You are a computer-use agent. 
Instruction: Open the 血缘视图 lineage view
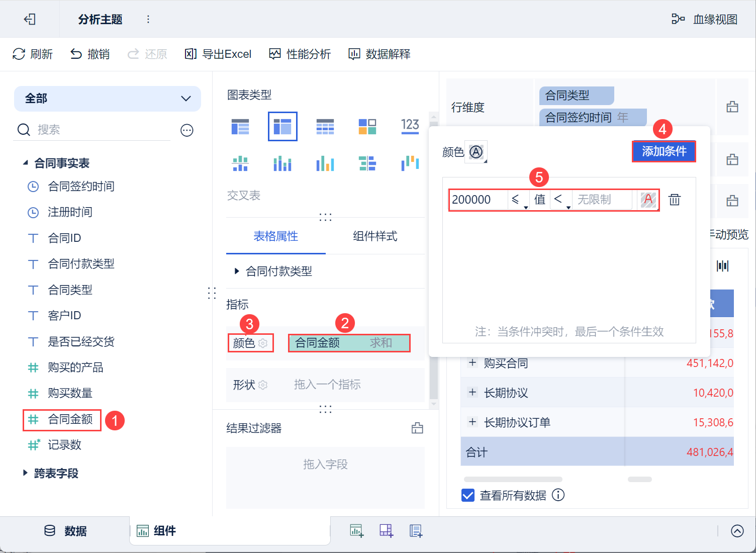pyautogui.click(x=704, y=19)
